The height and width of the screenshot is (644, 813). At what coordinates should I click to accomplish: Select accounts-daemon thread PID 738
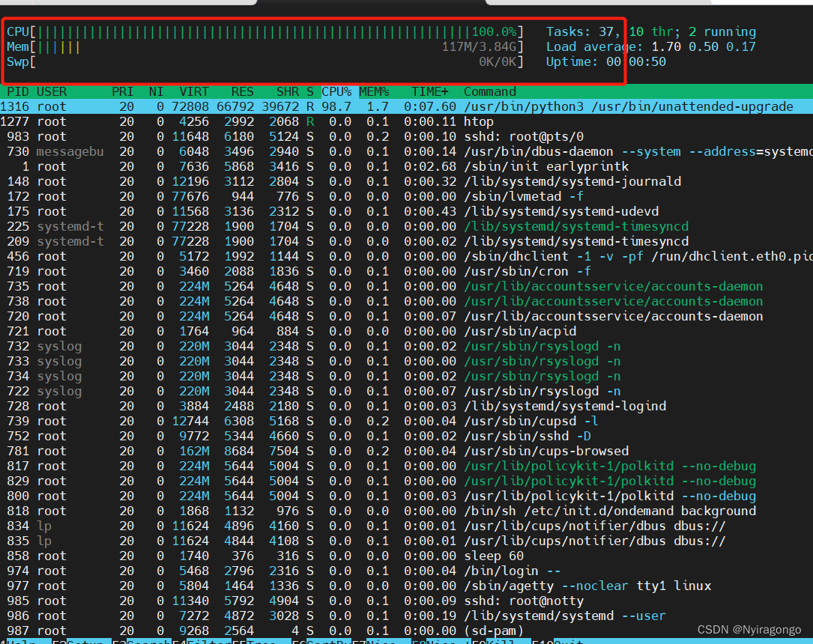(x=406, y=302)
